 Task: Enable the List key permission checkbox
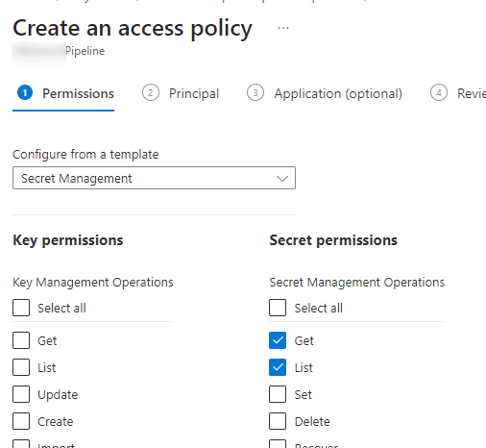coord(21,367)
